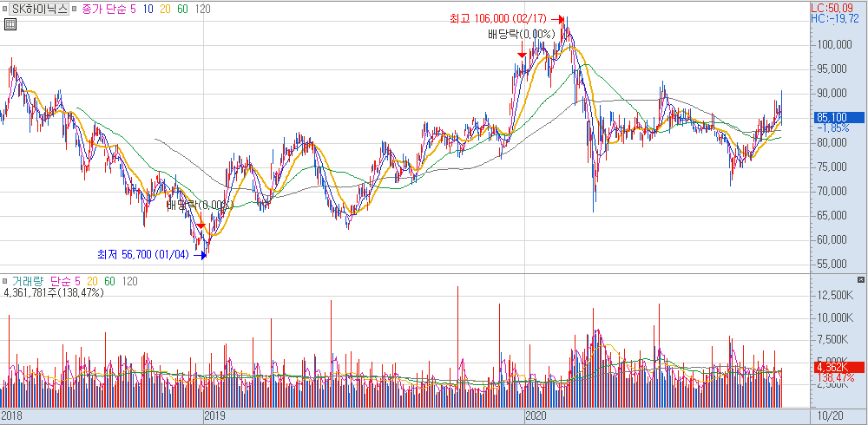This screenshot has height=425, width=868.
Task: Select the 단순 label in volume panel
Action: pyautogui.click(x=61, y=281)
